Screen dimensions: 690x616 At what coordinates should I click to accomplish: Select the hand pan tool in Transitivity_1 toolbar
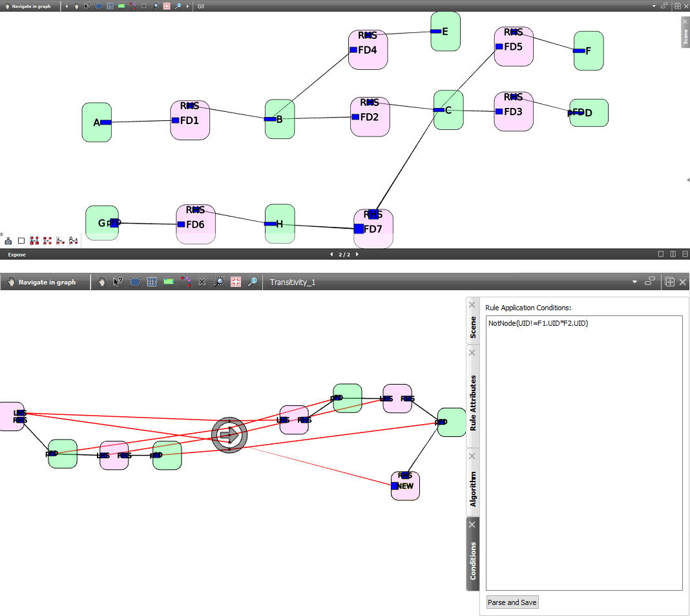pos(101,282)
